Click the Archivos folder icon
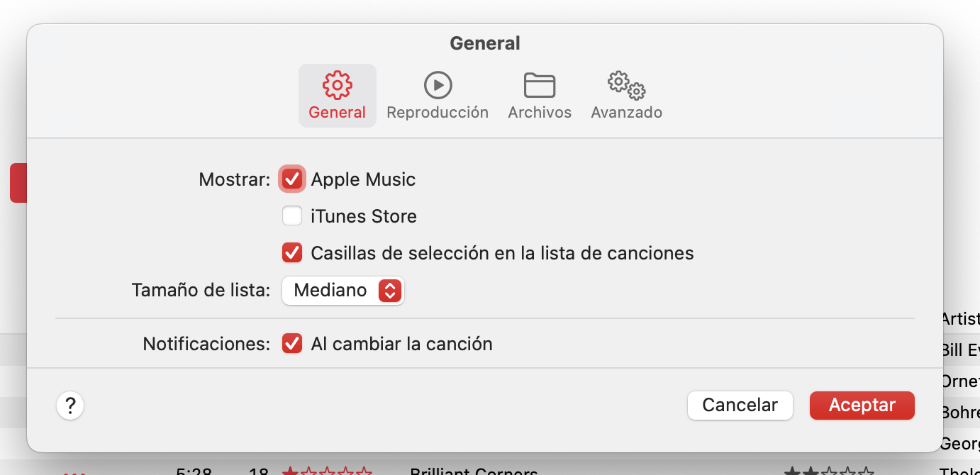980x475 pixels. pyautogui.click(x=539, y=85)
